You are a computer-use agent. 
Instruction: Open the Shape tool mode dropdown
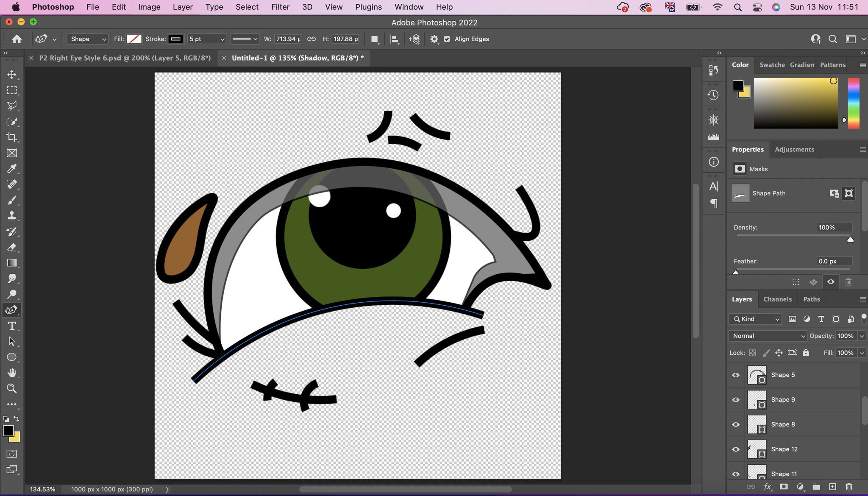(x=88, y=39)
